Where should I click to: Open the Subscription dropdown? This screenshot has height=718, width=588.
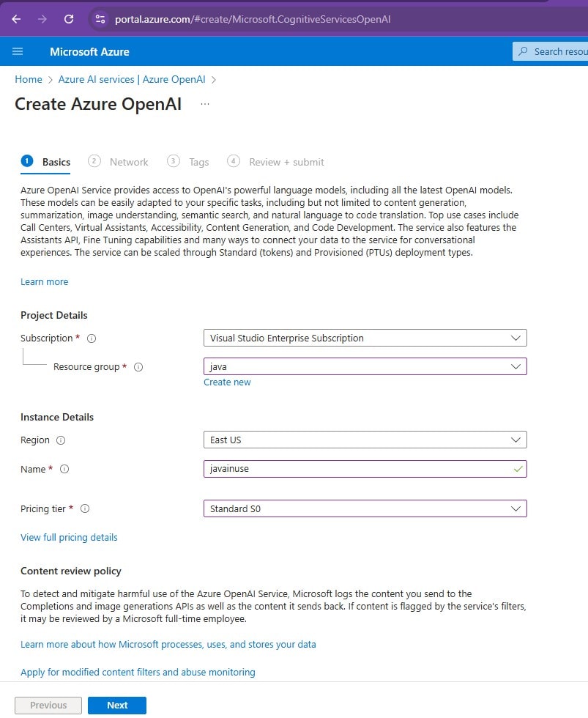point(365,338)
